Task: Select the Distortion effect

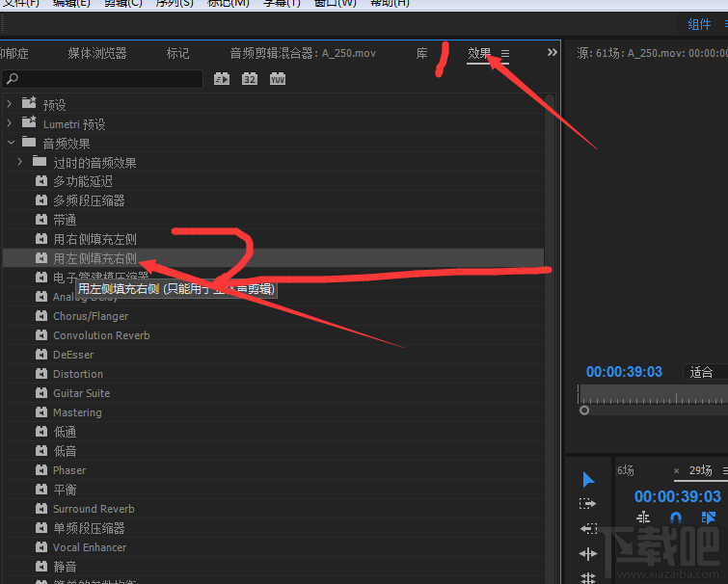Action: tap(78, 374)
